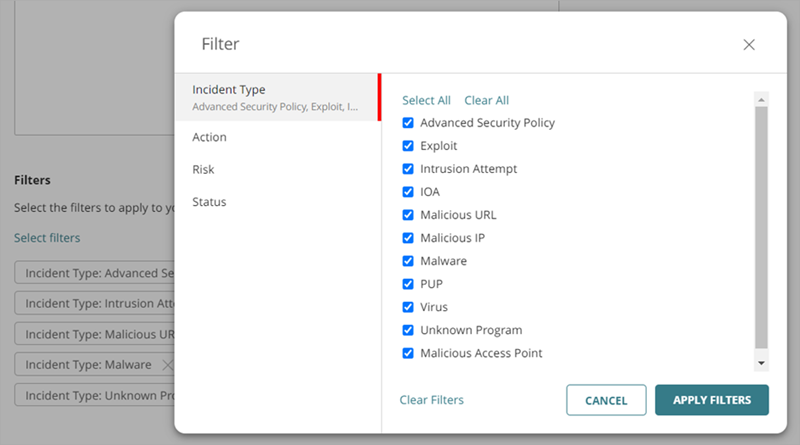Viewport: 800px width, 445px height.
Task: Uncheck the Advanced Security Policy checkbox
Action: pos(408,123)
